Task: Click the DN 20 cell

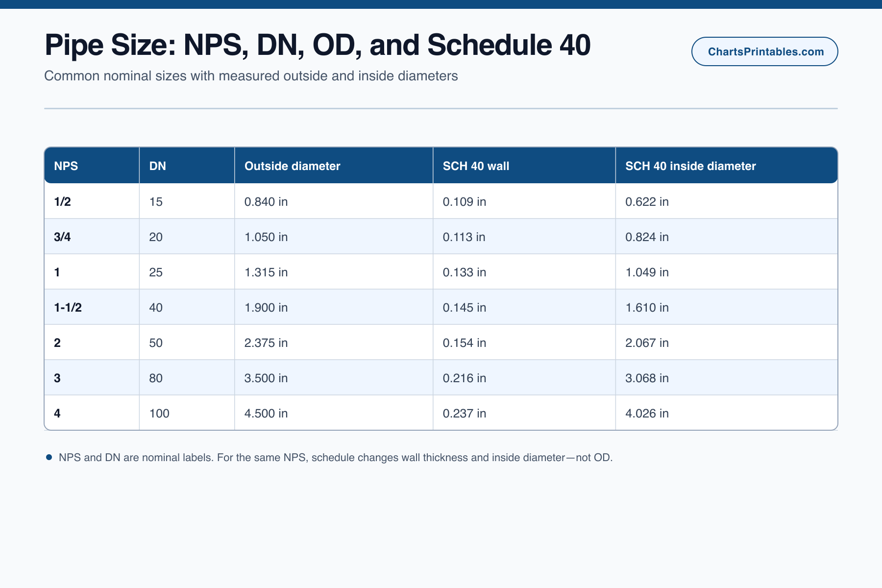Action: (x=187, y=237)
